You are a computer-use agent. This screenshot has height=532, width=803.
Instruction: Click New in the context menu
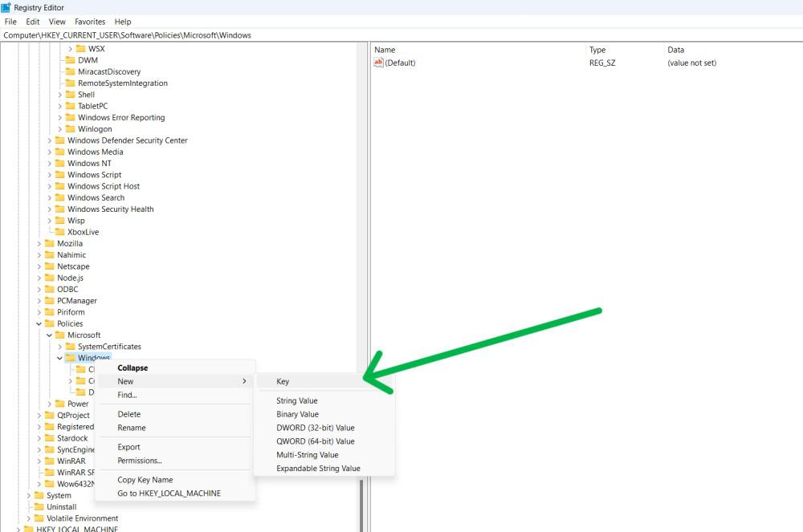pos(174,381)
